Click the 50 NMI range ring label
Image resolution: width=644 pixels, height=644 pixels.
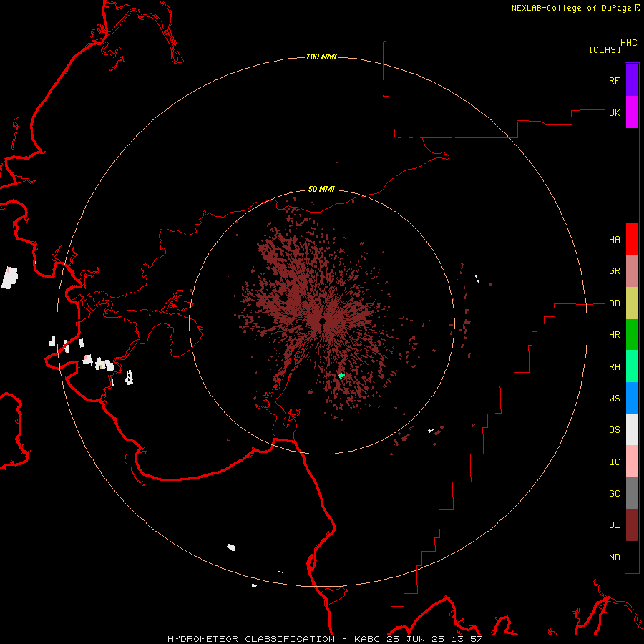tap(321, 190)
